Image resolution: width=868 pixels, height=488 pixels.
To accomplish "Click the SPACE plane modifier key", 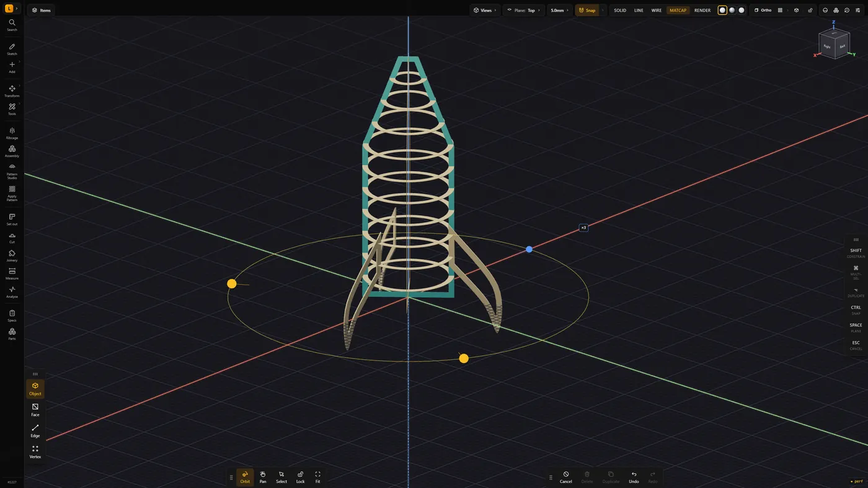I will (x=856, y=327).
